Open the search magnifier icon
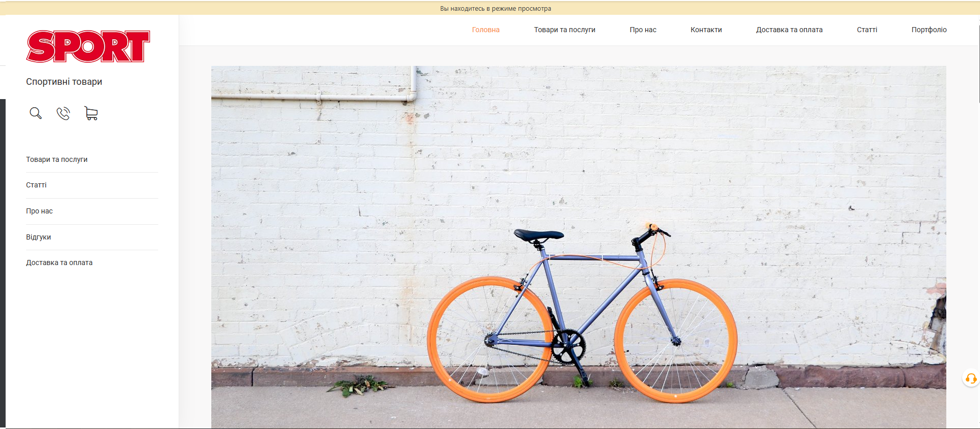This screenshot has height=429, width=980. [x=35, y=113]
